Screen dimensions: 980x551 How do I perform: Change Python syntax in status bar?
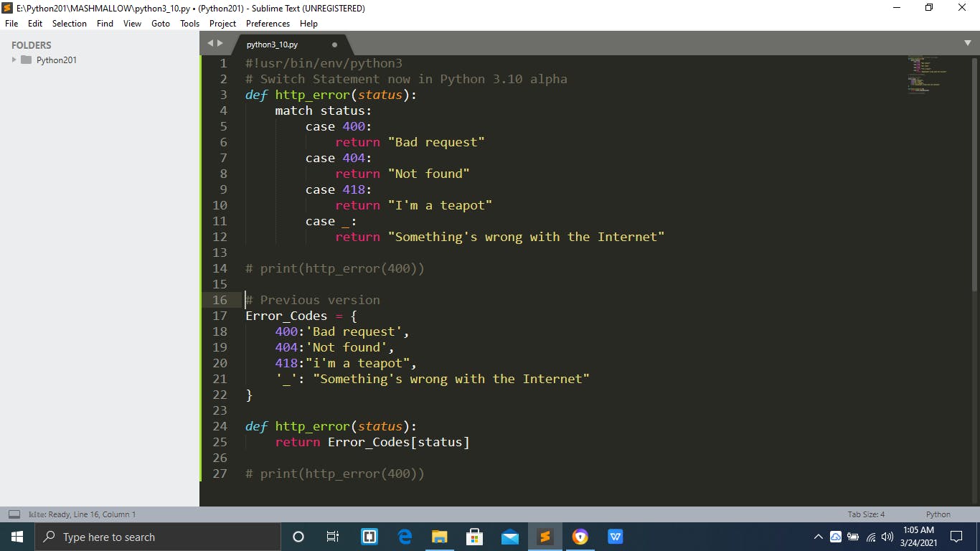tap(938, 514)
